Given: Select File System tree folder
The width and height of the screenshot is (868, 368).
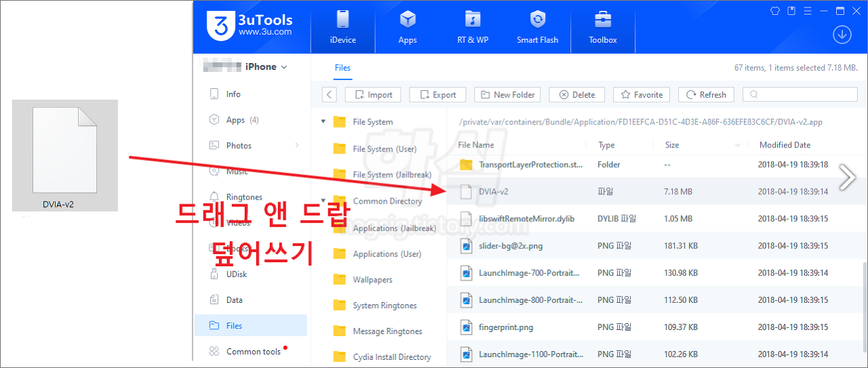Looking at the screenshot, I should click(372, 122).
